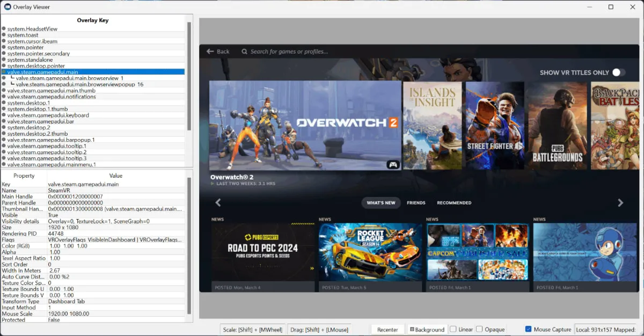Viewport: 644px width, 336px height.
Task: Open the Islands of Insight game thumbnail
Action: point(433,126)
